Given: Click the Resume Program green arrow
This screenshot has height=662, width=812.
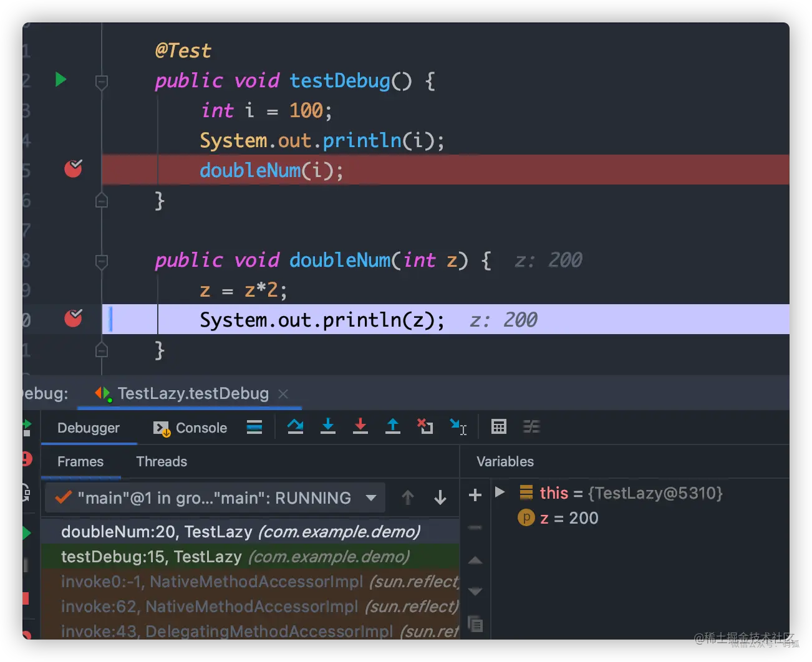Looking at the screenshot, I should pyautogui.click(x=26, y=533).
